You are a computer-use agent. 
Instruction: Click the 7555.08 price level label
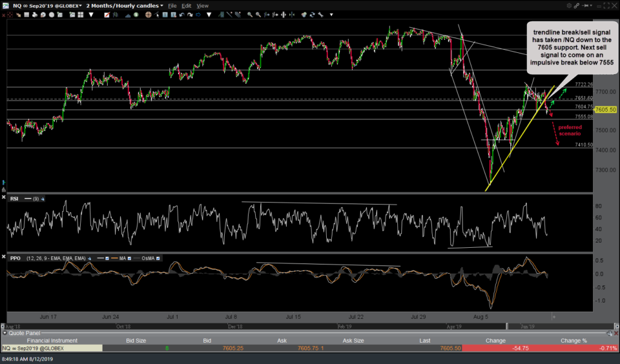[x=584, y=117]
